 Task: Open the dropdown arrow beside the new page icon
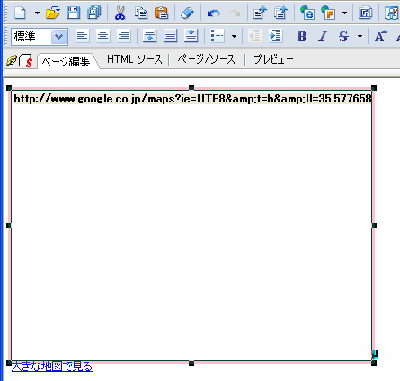pos(37,13)
